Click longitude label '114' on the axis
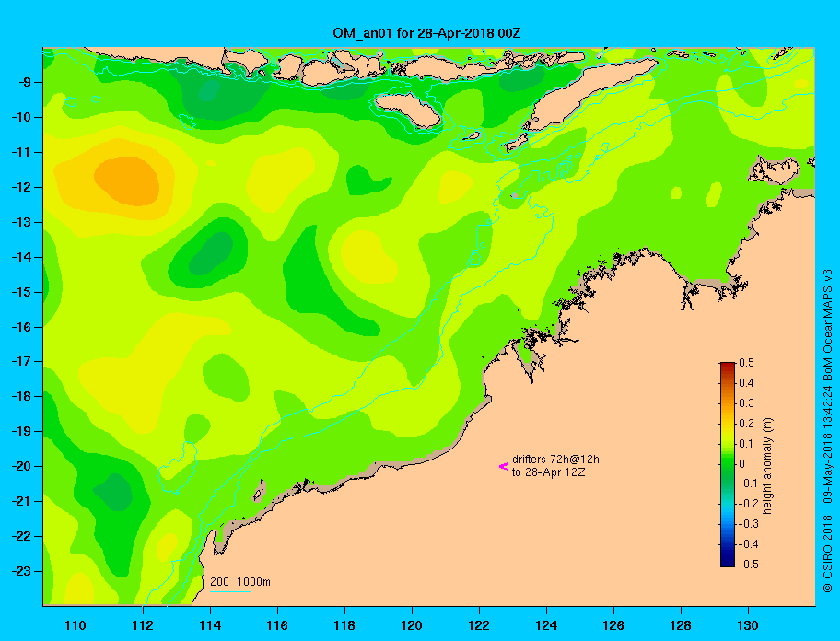 210,625
